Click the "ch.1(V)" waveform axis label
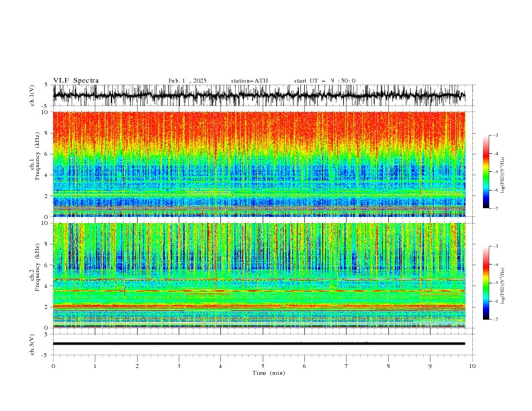The image size is (532, 411). pos(32,95)
